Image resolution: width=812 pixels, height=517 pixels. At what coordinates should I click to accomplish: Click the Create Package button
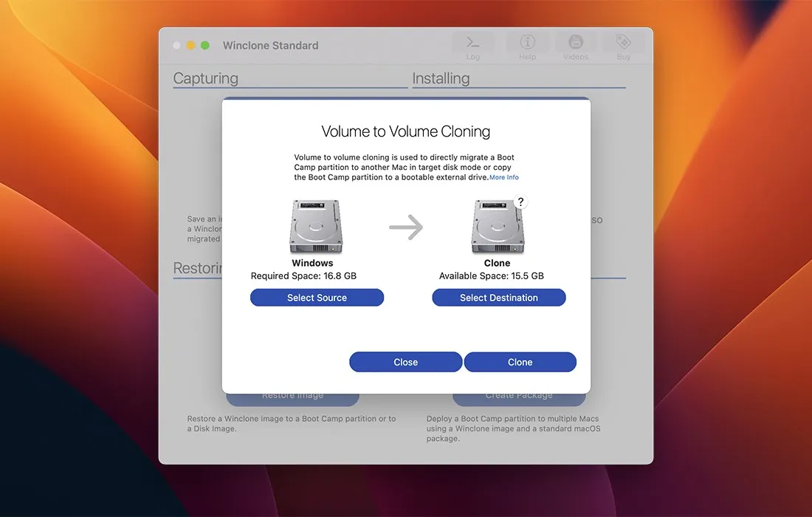point(518,394)
